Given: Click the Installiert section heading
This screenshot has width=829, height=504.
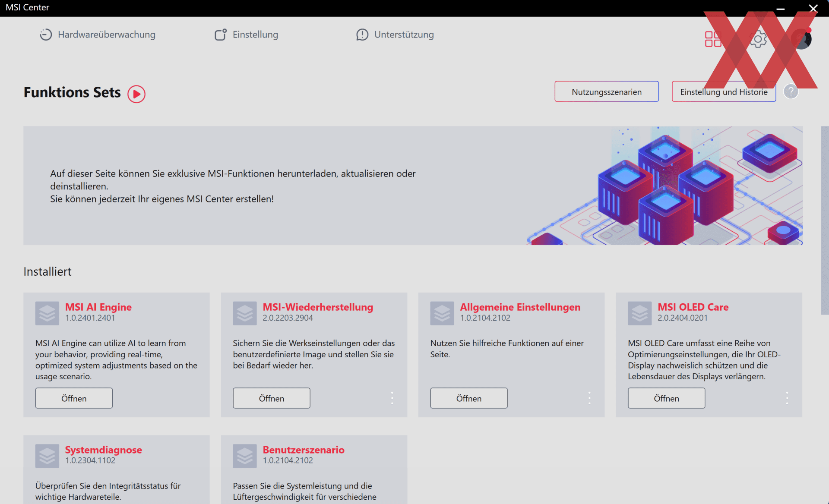Looking at the screenshot, I should tap(47, 271).
